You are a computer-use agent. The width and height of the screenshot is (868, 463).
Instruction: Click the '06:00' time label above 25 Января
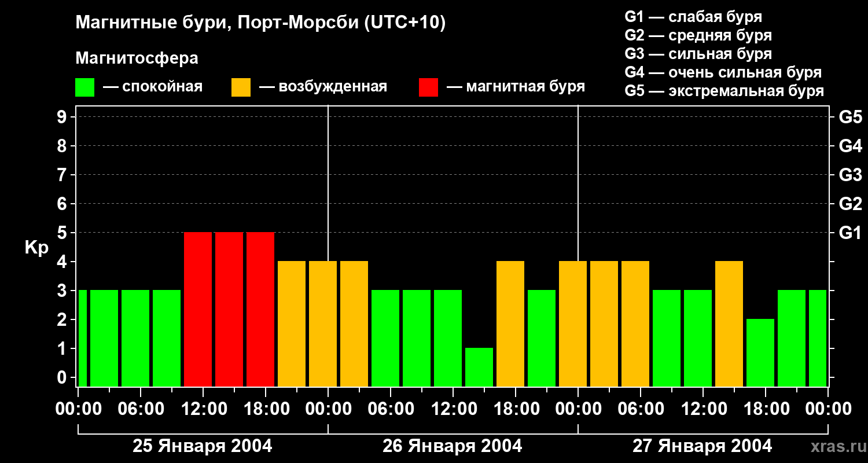140,409
